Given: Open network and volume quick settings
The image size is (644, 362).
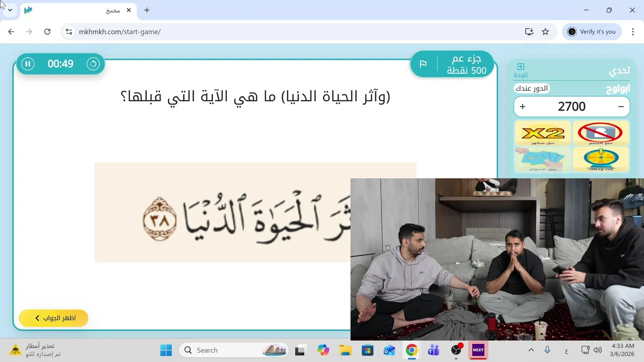Looking at the screenshot, I should tap(592, 350).
